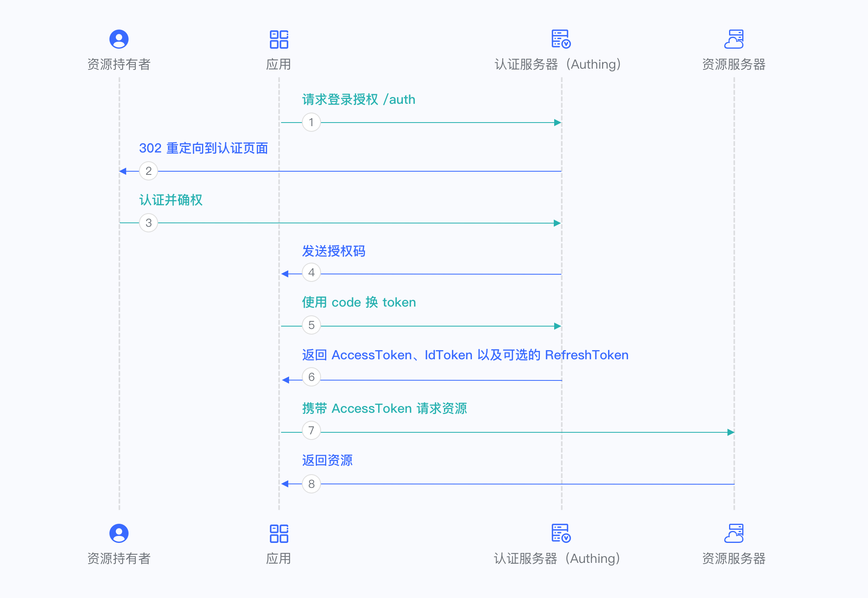Click the 发送授权码 text label
The image size is (868, 598).
coord(334,251)
